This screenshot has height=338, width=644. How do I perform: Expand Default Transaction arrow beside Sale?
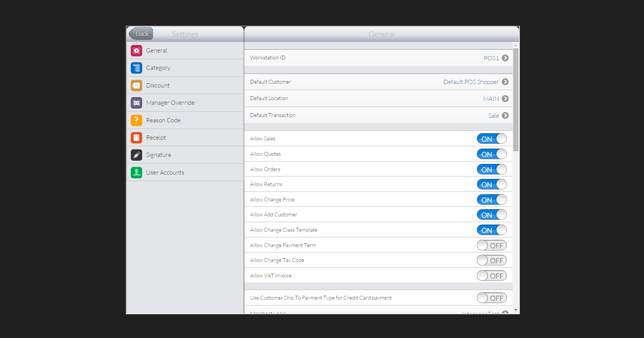tap(505, 115)
